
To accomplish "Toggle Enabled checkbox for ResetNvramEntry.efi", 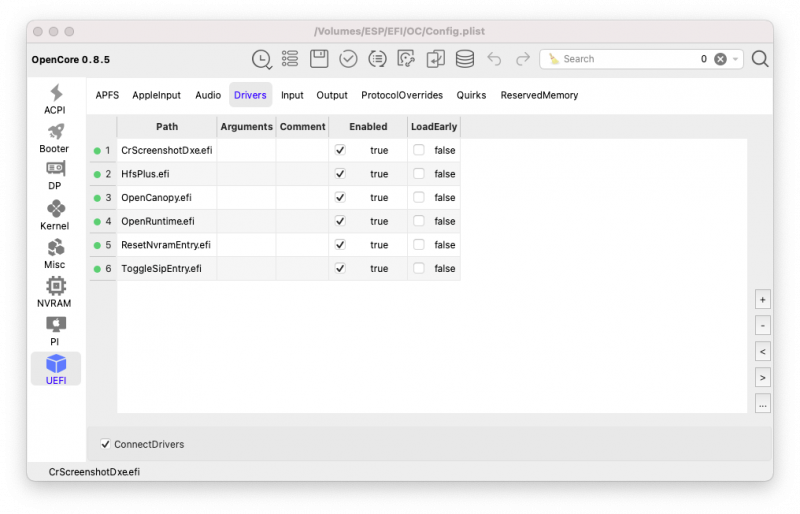I will coord(340,244).
